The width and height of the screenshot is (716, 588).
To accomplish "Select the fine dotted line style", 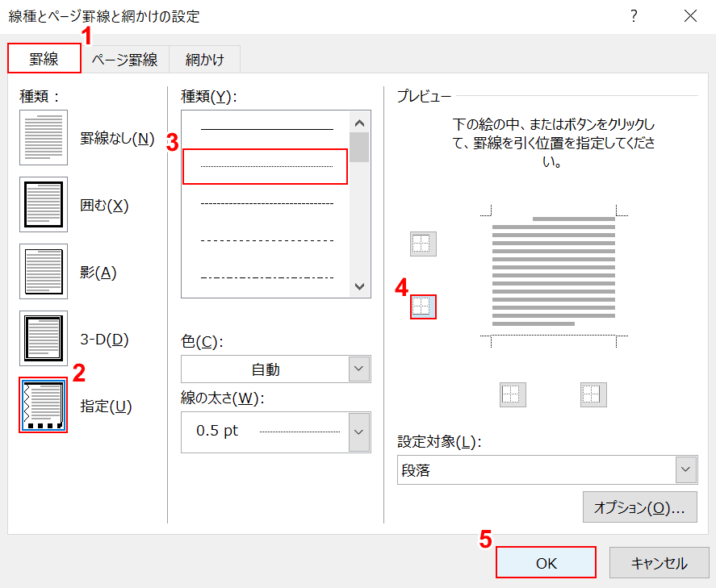I will pos(266,166).
